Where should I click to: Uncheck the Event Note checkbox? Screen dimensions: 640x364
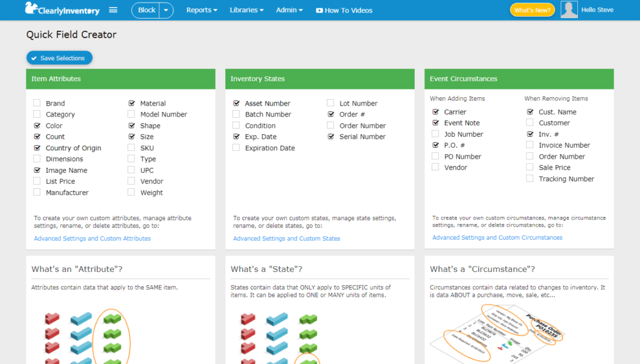click(x=435, y=122)
